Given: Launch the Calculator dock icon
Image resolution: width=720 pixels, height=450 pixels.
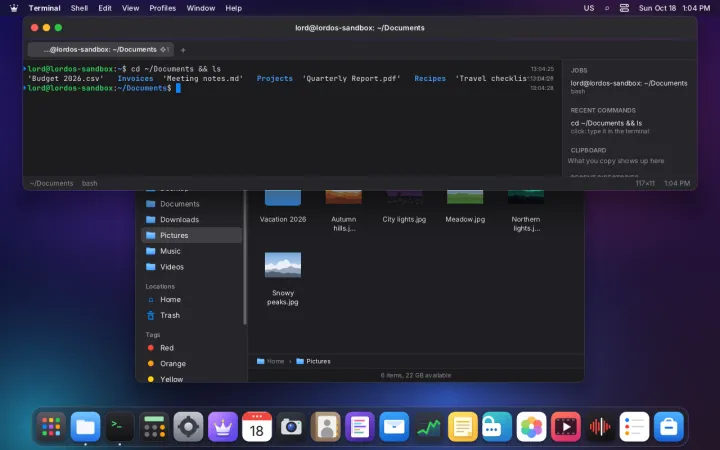Looking at the screenshot, I should click(154, 427).
